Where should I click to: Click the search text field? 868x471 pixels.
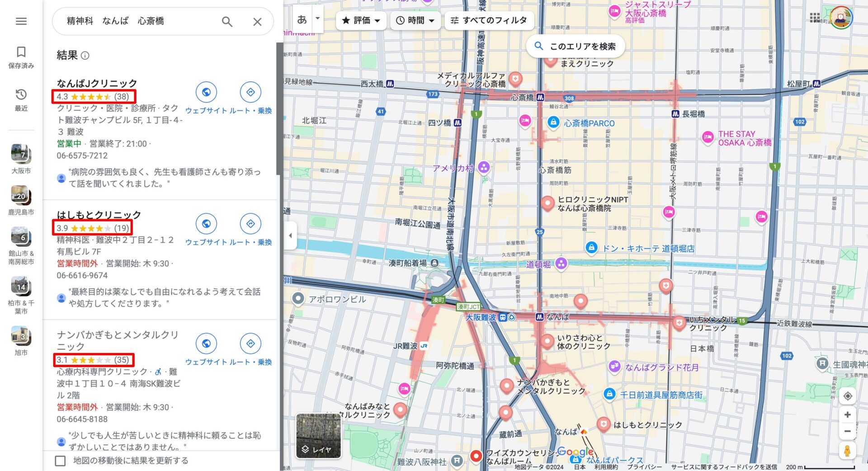140,21
